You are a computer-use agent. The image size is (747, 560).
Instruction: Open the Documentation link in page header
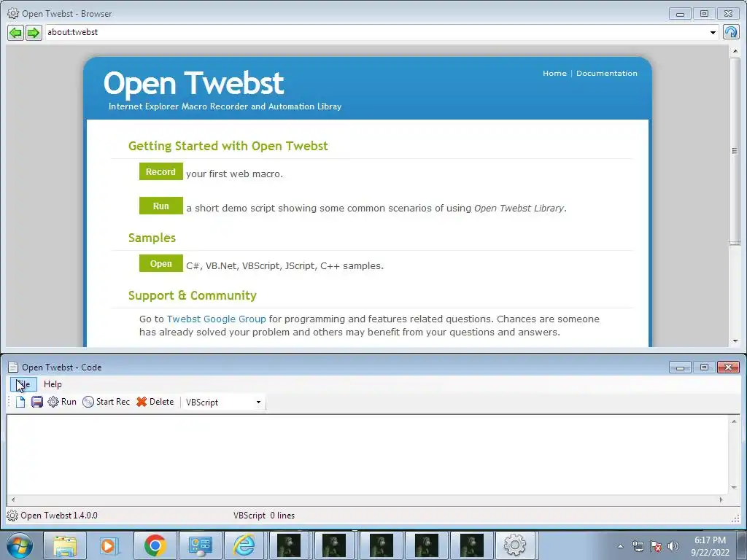pyautogui.click(x=606, y=74)
